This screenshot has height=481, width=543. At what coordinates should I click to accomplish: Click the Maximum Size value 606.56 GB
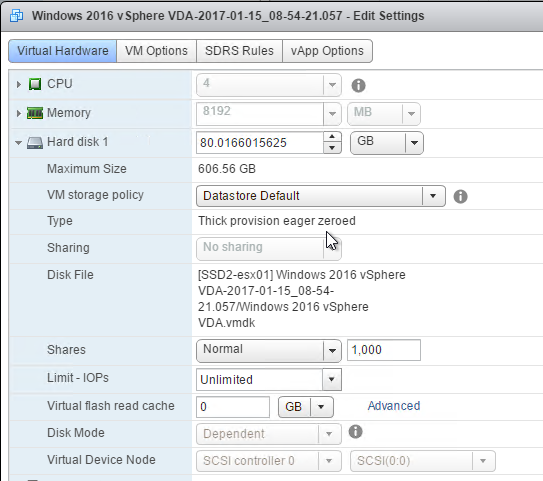pos(227,169)
